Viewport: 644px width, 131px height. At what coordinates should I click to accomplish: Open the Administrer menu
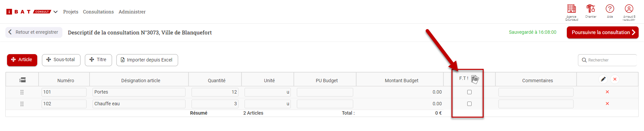132,12
